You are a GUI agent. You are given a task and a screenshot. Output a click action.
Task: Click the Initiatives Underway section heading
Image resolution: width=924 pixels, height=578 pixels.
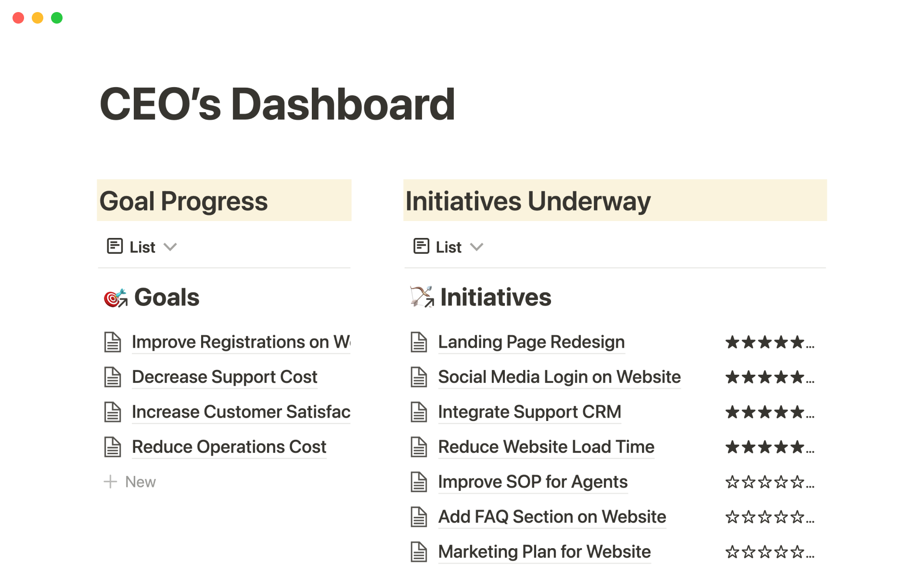(528, 201)
